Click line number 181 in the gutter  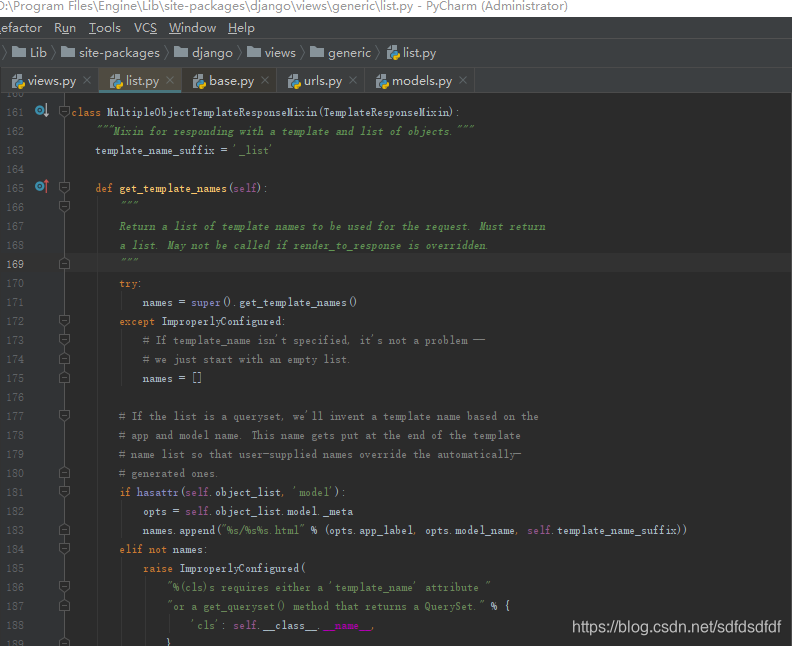tap(15, 492)
